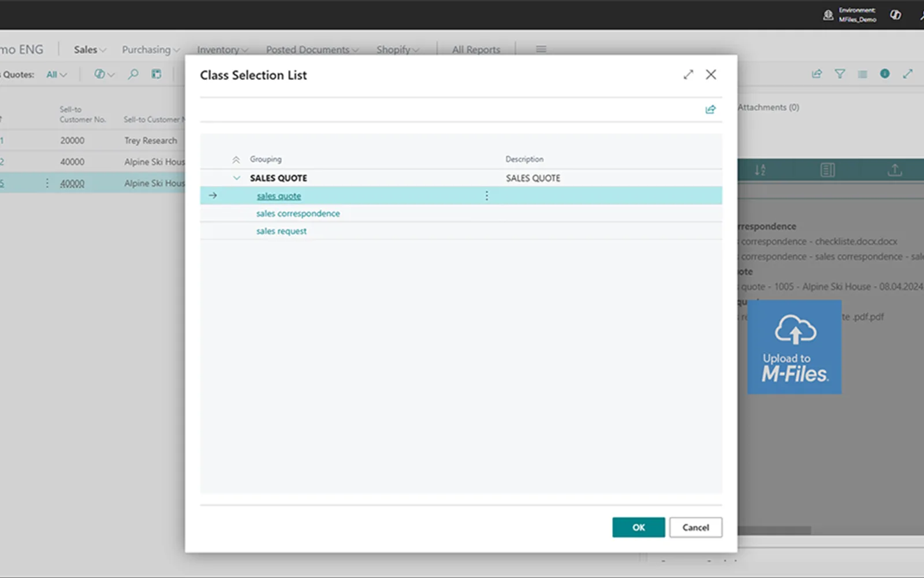The width and height of the screenshot is (924, 578).
Task: Open the sales quote class link
Action: coord(279,196)
